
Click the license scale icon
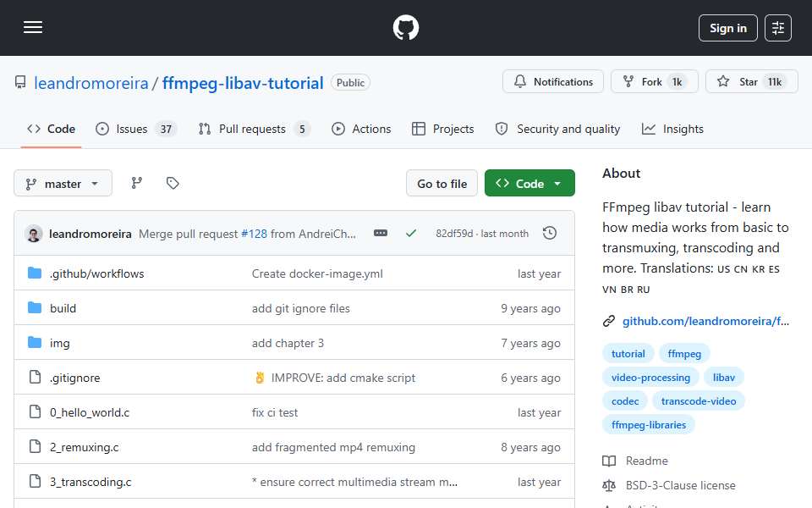[x=609, y=486]
